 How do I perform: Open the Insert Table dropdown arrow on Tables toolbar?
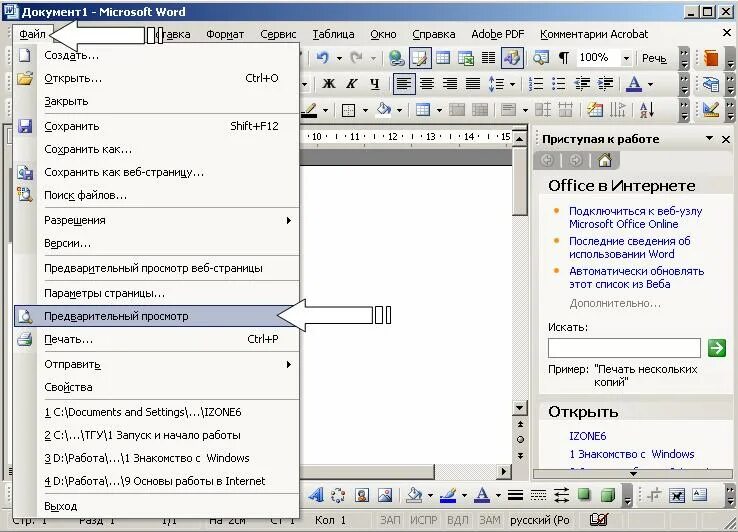coord(439,111)
